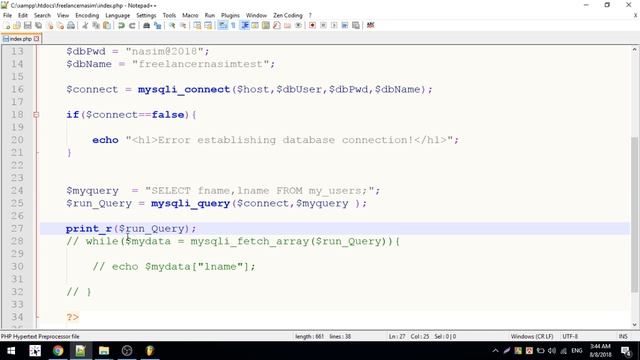Play back the recorded macro icon
This screenshot has height=360, width=640.
tap(334, 25)
